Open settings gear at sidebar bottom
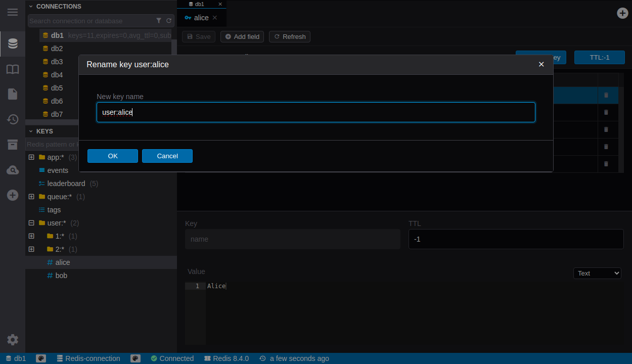 pos(13,340)
